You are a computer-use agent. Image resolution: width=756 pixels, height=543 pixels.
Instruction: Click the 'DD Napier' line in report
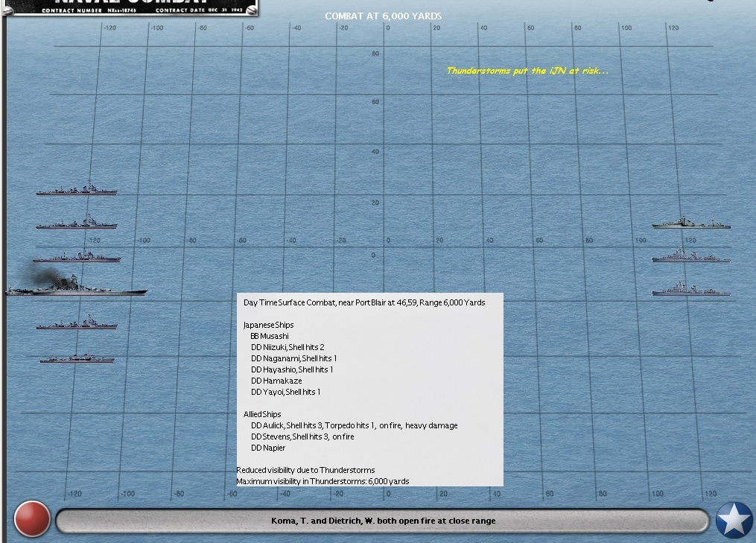tap(268, 448)
